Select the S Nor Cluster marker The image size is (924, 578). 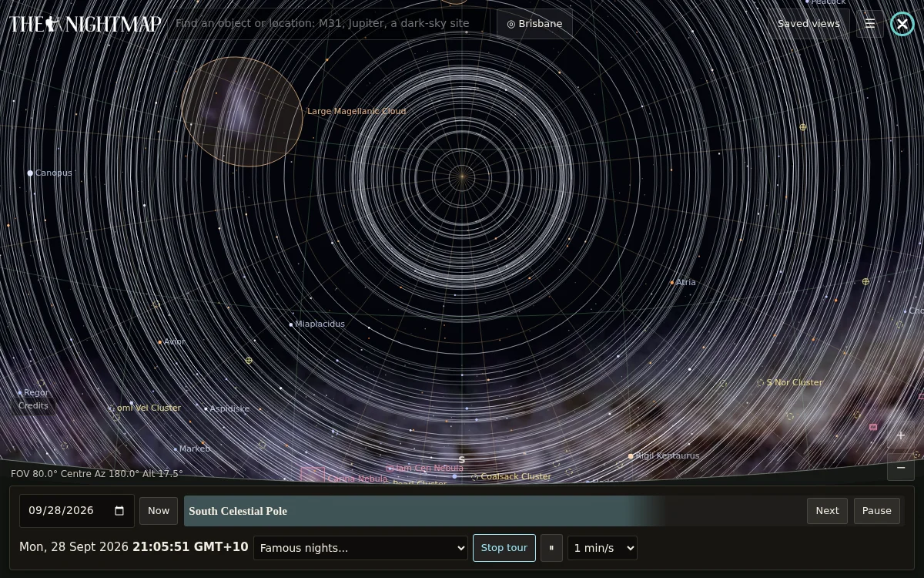click(761, 382)
